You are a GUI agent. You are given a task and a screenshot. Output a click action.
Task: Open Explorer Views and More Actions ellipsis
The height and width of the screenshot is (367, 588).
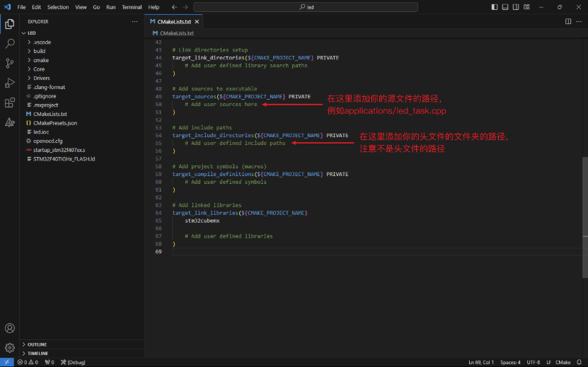[134, 21]
